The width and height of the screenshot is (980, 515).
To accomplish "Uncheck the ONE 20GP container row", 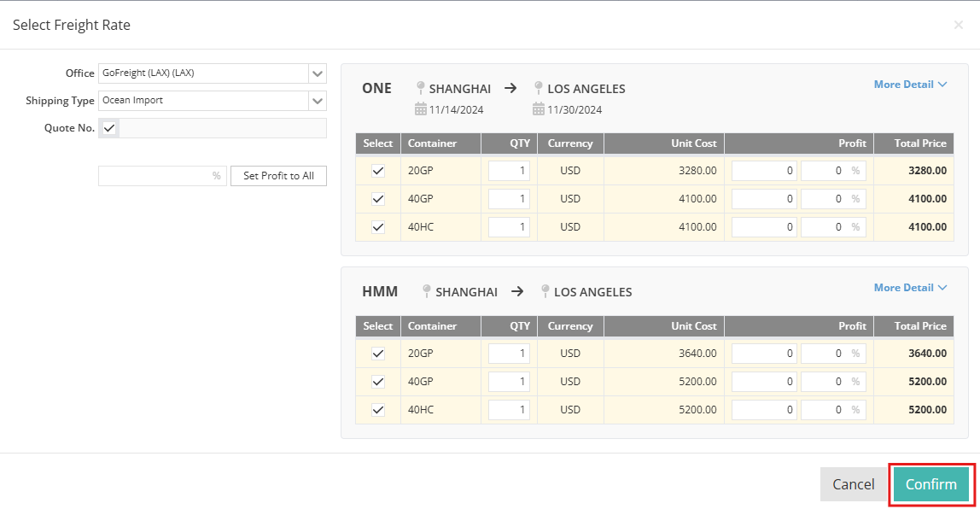I will pos(378,171).
